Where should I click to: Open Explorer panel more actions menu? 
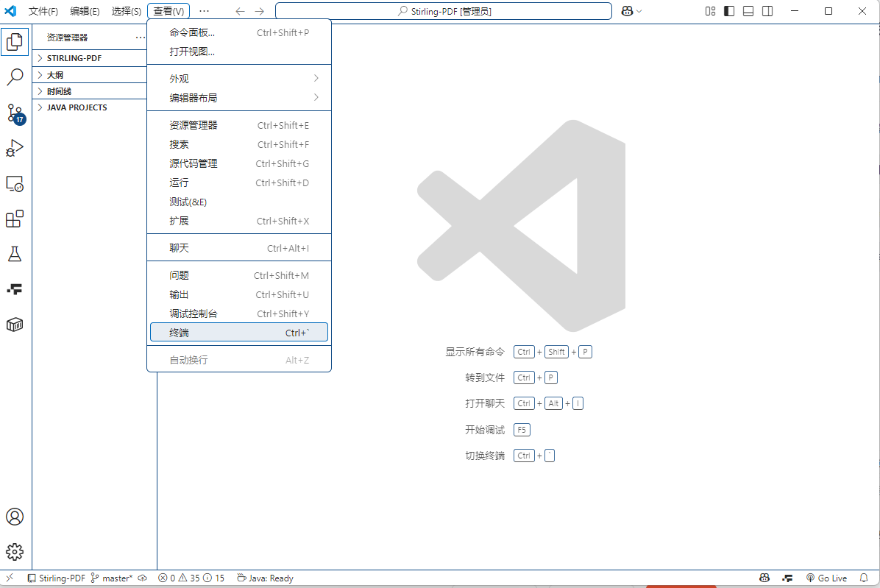pyautogui.click(x=141, y=38)
